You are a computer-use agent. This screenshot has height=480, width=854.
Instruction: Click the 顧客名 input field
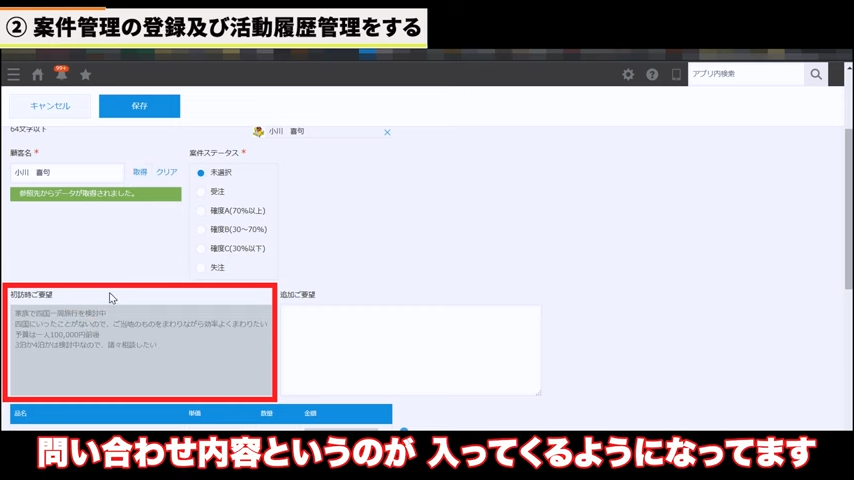pos(67,173)
